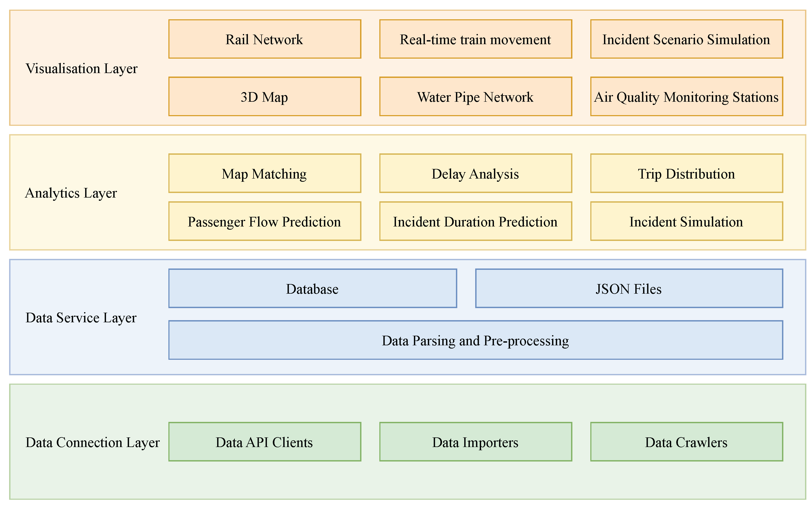Click the Data Importers box
Screen dimensions: 812x507
click(475, 442)
